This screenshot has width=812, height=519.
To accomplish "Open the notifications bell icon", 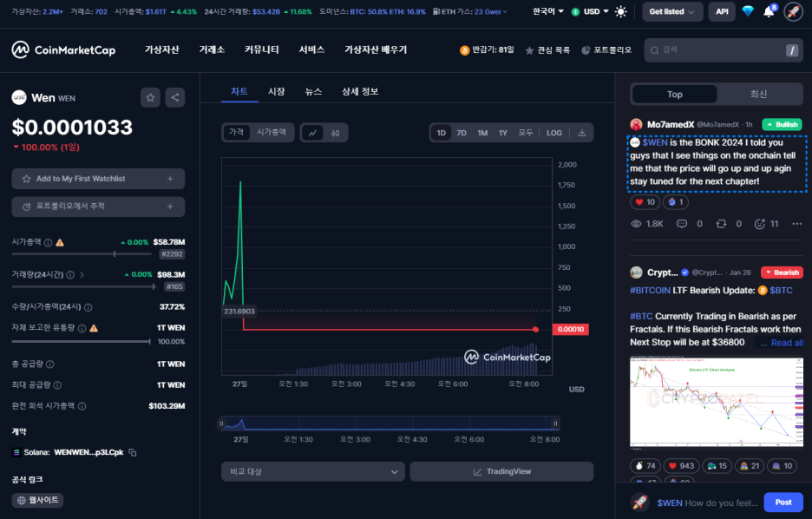I will pos(769,11).
